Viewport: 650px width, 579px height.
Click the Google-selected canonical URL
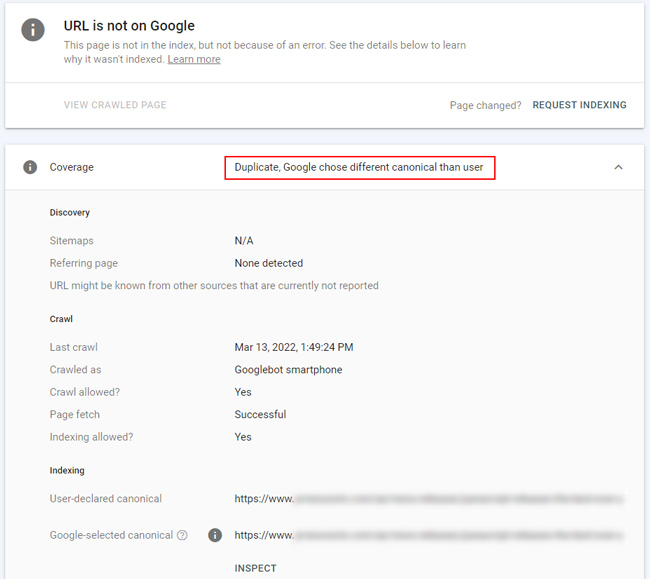[x=430, y=535]
